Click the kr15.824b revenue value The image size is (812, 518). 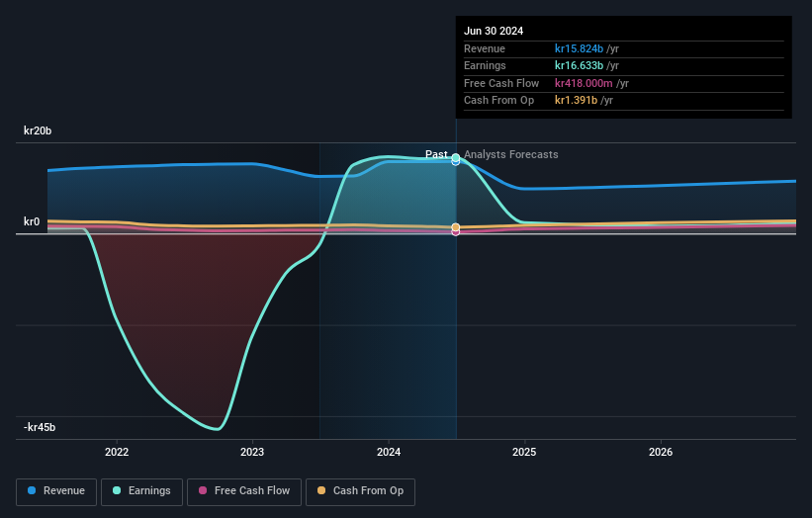coord(579,48)
